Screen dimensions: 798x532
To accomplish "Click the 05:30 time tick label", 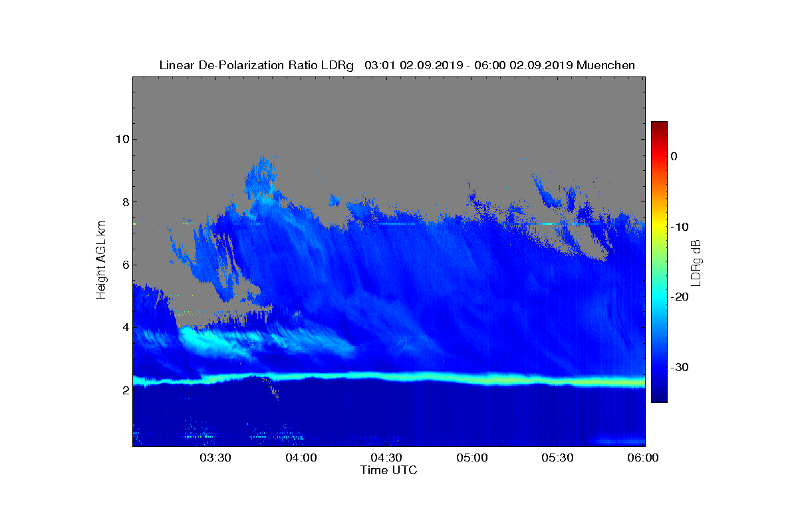I will (558, 458).
